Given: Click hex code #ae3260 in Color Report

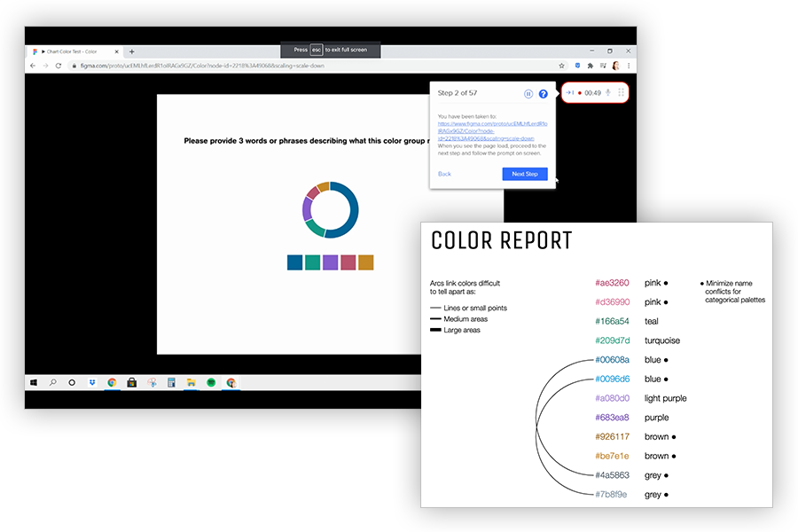Looking at the screenshot, I should 612,283.
